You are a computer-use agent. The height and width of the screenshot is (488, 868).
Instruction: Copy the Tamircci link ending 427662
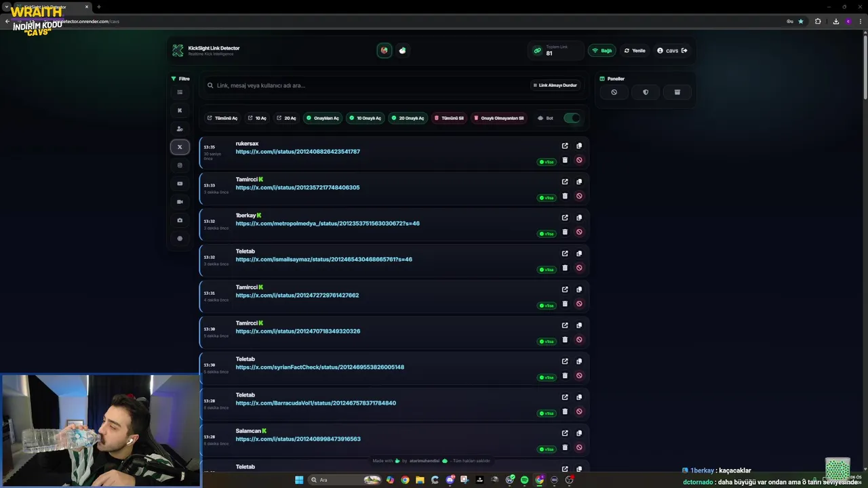[x=579, y=289]
